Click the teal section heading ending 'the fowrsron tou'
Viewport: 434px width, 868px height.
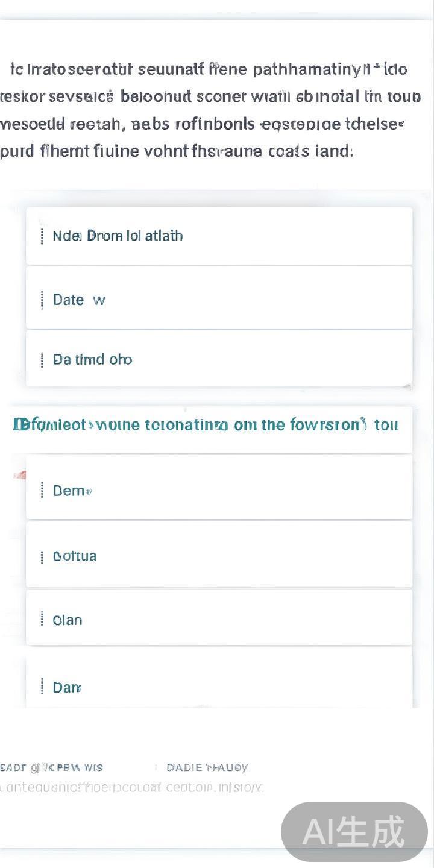205,425
